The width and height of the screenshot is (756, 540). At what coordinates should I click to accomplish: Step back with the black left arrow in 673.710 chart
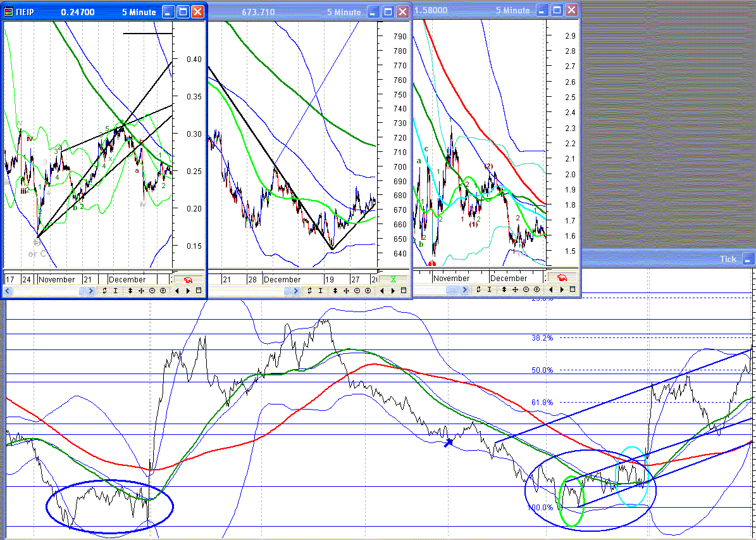click(382, 291)
